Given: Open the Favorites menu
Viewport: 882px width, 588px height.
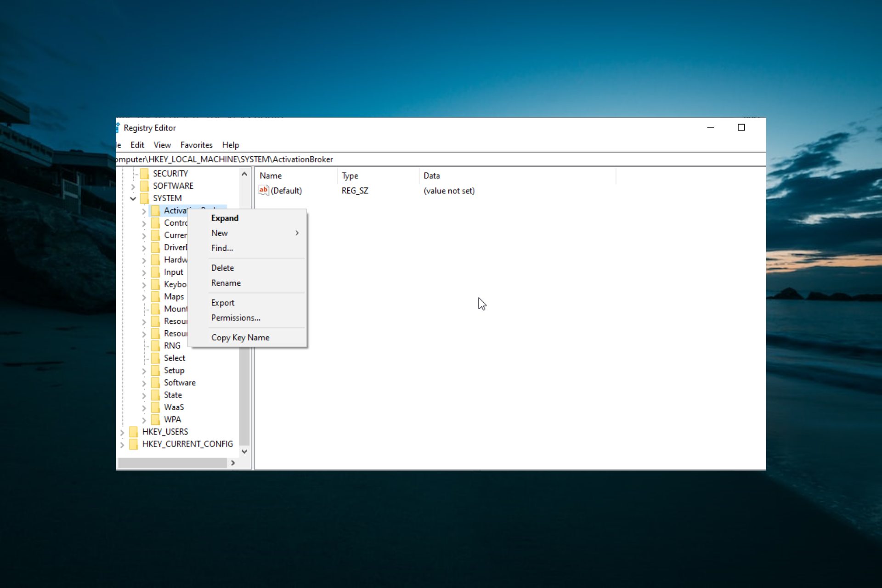Looking at the screenshot, I should point(197,145).
